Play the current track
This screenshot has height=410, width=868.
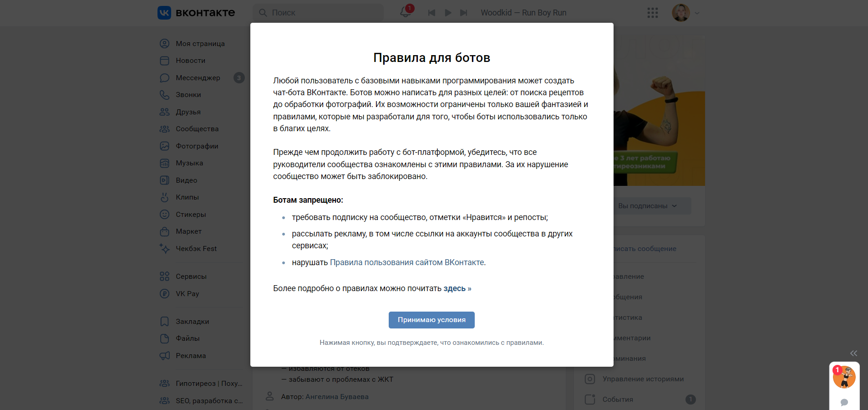[448, 13]
